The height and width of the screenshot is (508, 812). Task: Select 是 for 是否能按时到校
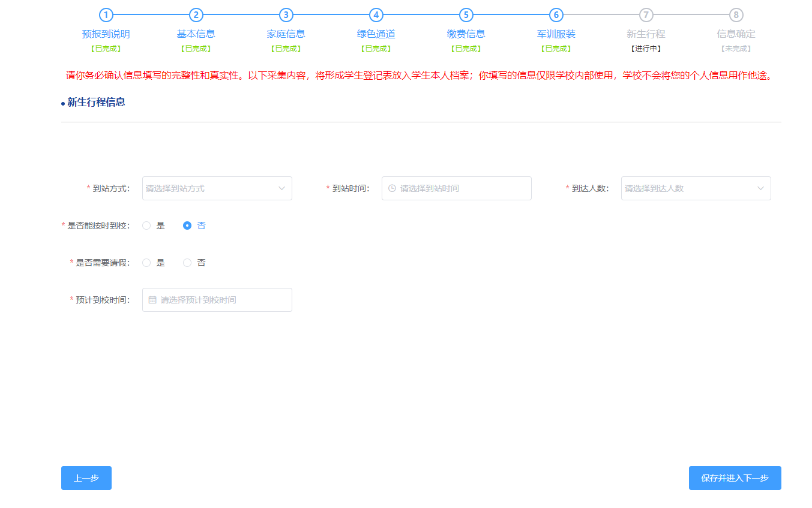[x=146, y=226]
